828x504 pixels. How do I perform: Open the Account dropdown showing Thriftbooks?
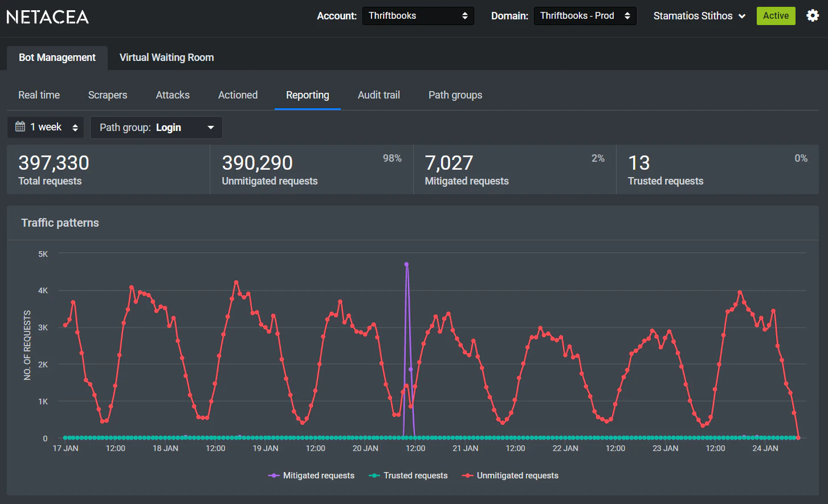418,15
